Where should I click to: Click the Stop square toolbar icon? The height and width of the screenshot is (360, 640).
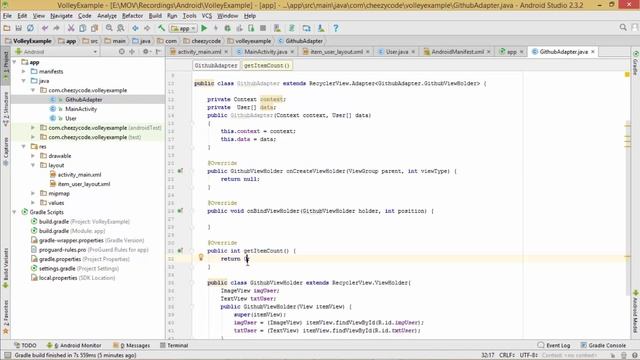[263, 28]
